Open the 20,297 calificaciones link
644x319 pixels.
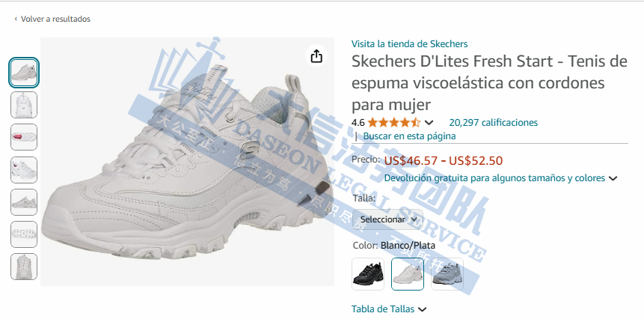point(493,123)
